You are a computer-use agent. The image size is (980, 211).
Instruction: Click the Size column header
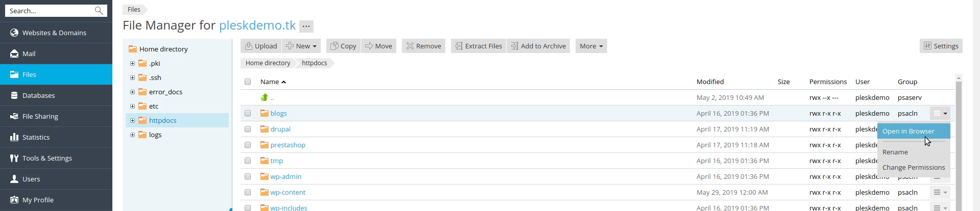point(783,82)
